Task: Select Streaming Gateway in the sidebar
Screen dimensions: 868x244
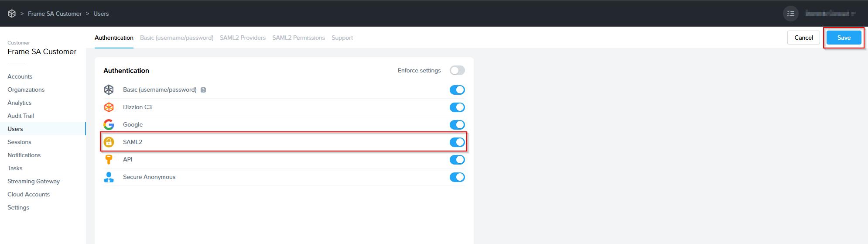Action: [x=34, y=181]
